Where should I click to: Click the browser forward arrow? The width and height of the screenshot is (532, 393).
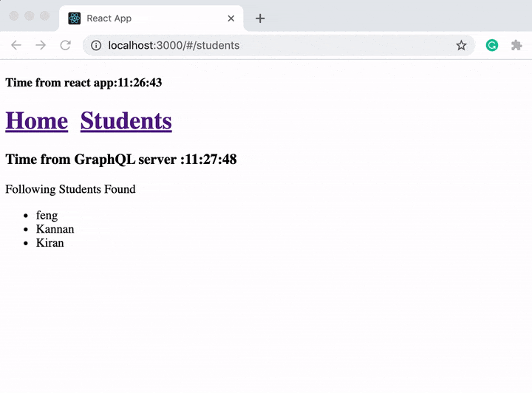point(41,45)
